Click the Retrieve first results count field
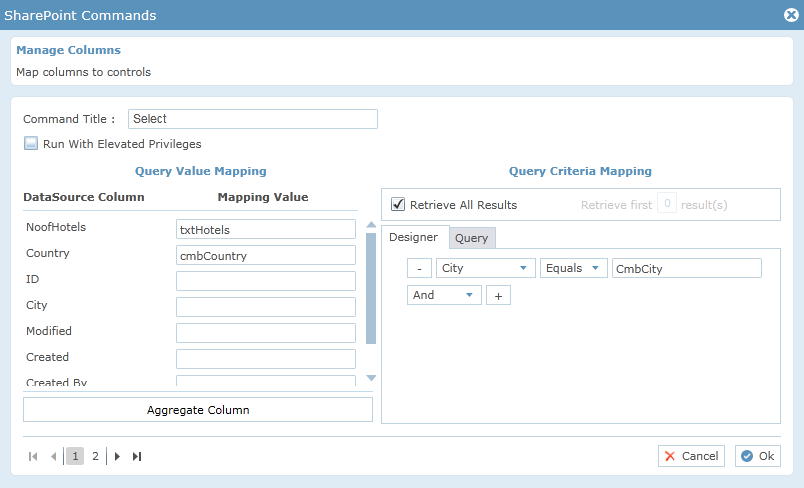The image size is (804, 488). pos(667,204)
